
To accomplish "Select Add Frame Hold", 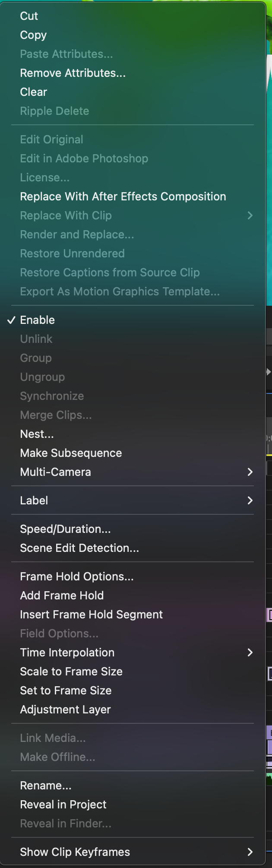I will pos(62,596).
